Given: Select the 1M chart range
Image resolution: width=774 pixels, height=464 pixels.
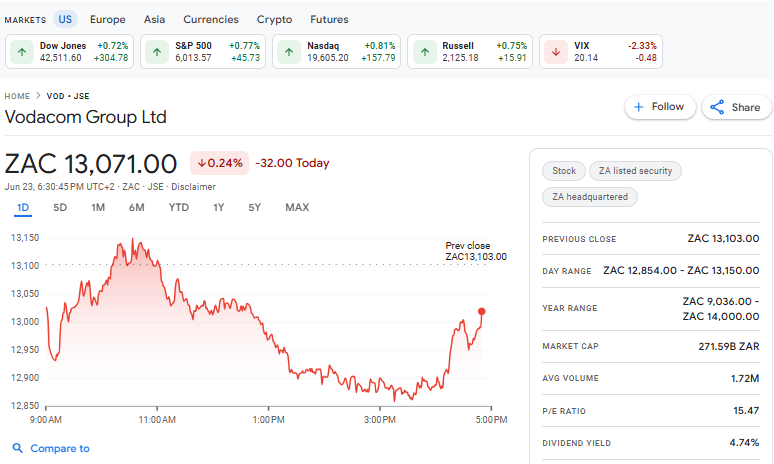Looking at the screenshot, I should coord(98,207).
